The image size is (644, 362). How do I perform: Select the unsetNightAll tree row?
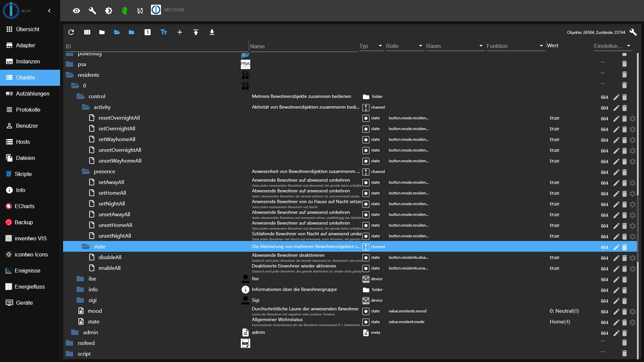tap(350, 236)
